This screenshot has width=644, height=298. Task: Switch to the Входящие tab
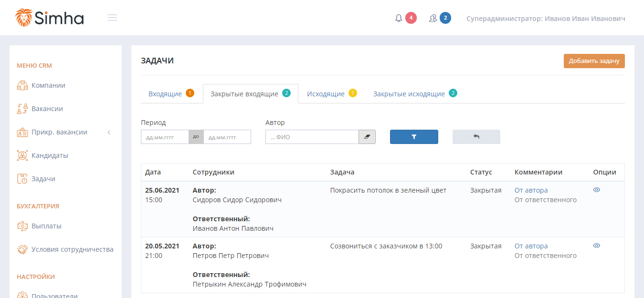tap(165, 94)
